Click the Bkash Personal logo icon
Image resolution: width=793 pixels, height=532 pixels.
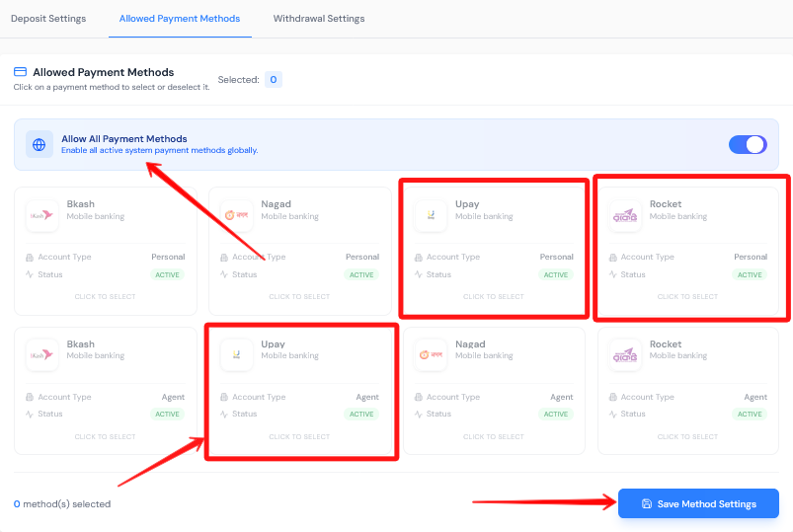point(41,214)
